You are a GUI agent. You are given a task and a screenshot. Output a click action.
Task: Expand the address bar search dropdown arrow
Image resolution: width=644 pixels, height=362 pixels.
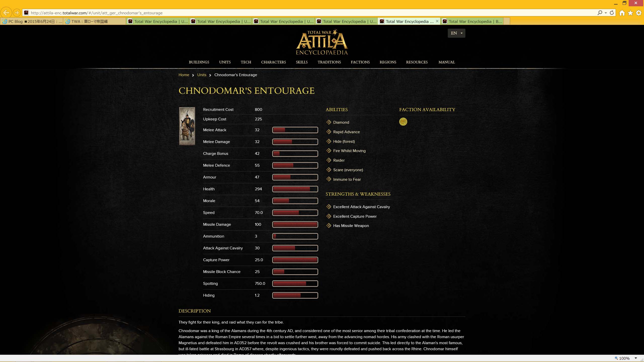[606, 13]
